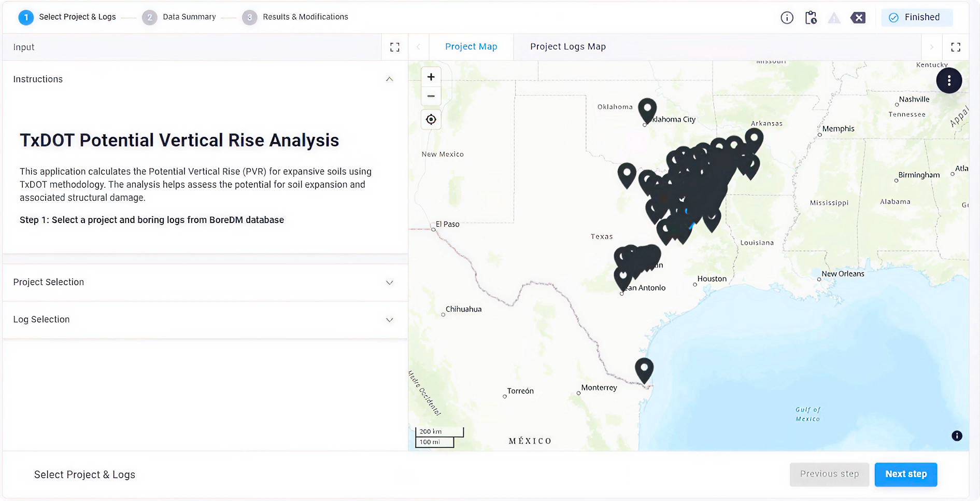Image resolution: width=980 pixels, height=501 pixels.
Task: Click the Houston label on the map
Action: pos(712,279)
